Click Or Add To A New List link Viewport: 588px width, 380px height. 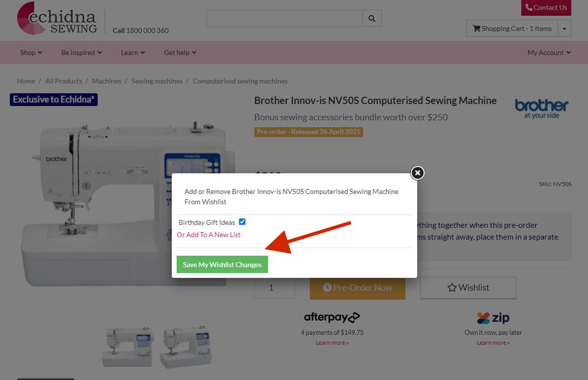[209, 235]
